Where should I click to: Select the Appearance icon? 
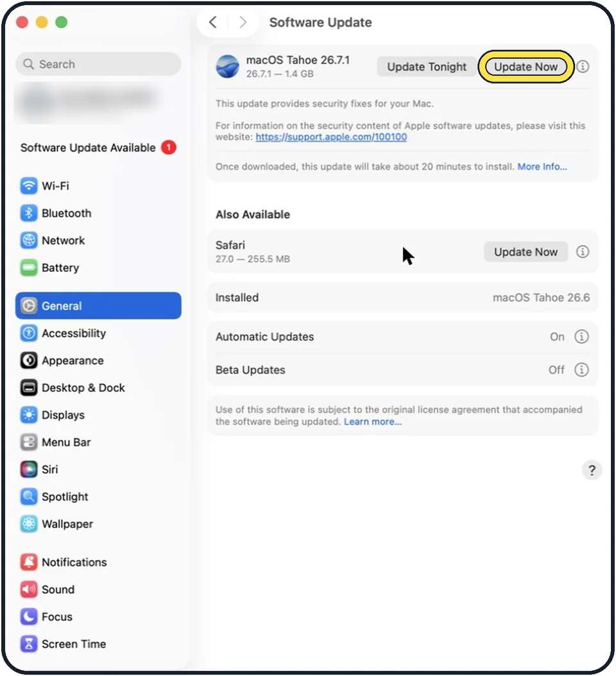pos(28,360)
